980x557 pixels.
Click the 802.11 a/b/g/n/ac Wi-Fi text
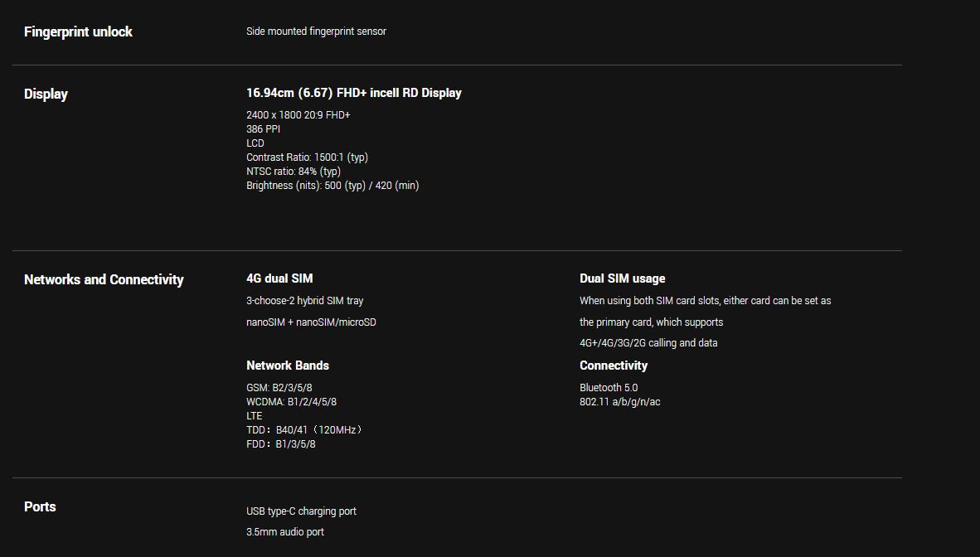click(619, 402)
